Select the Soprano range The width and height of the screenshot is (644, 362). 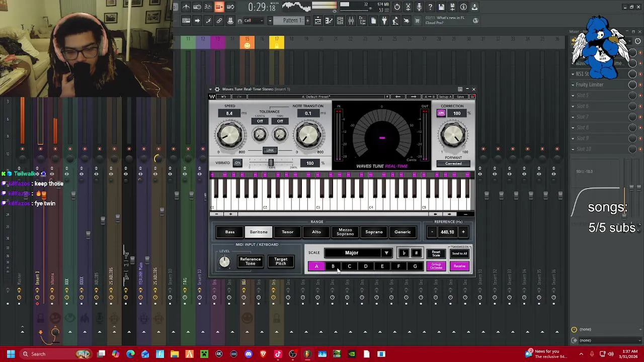pos(374,232)
